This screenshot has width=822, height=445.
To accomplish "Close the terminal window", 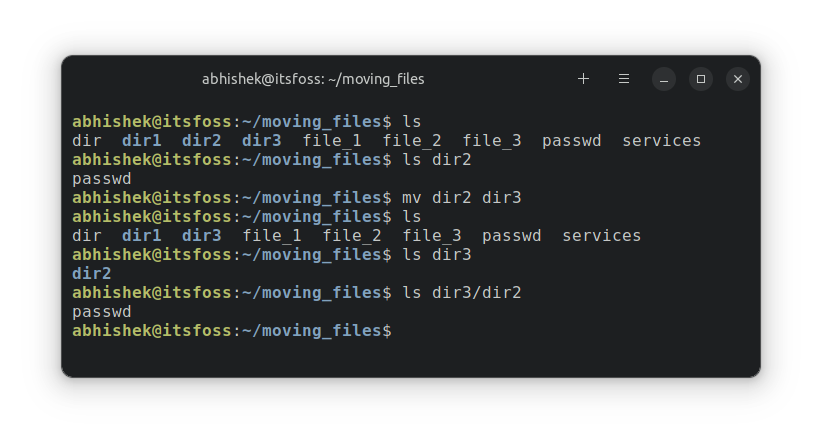I will (x=737, y=79).
